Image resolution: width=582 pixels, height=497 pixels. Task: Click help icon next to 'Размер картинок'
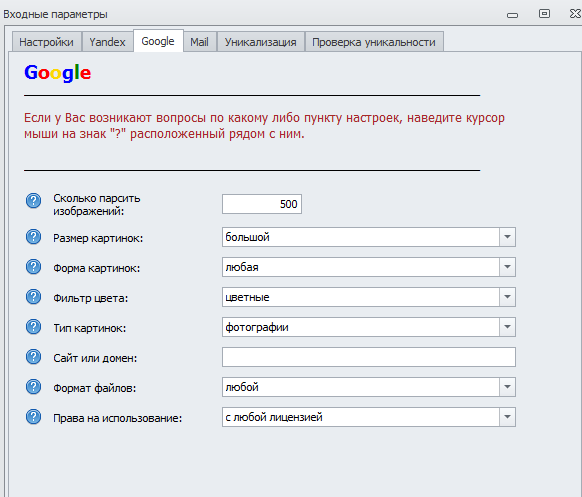click(33, 237)
